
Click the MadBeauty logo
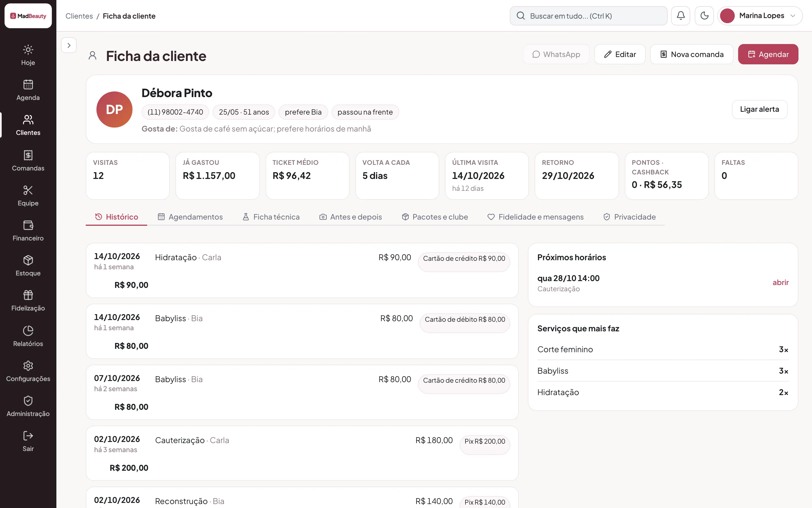pos(28,16)
